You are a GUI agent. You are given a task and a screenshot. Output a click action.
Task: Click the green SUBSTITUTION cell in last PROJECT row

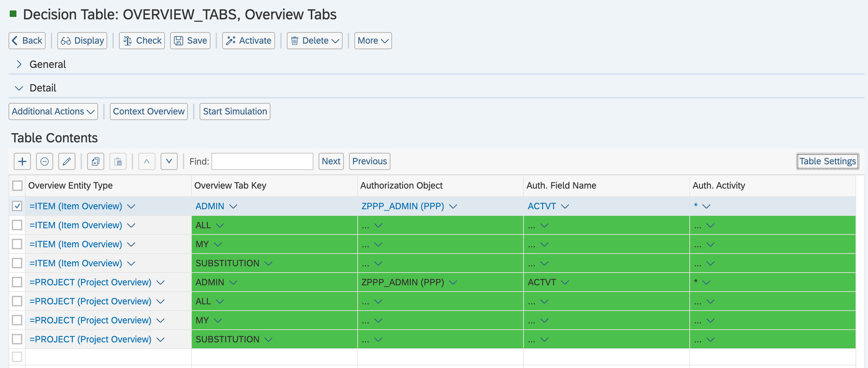coord(227,339)
